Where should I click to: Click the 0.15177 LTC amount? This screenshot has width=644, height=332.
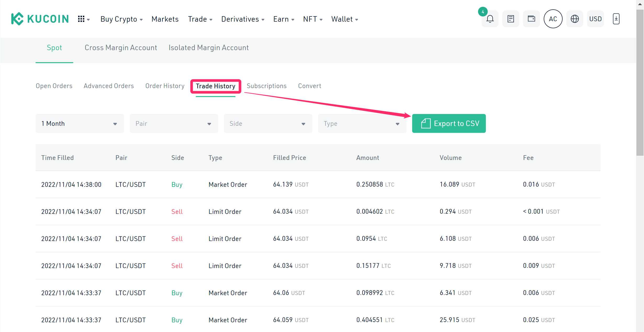point(373,266)
